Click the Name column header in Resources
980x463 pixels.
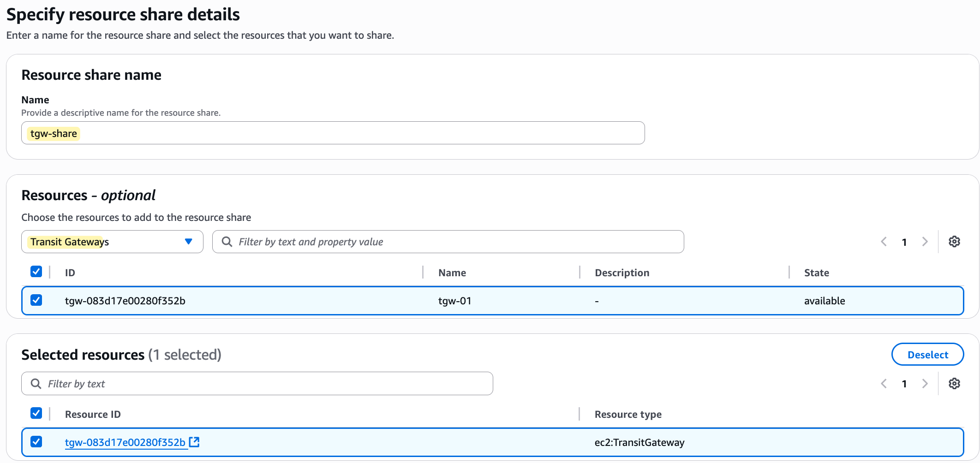click(452, 273)
